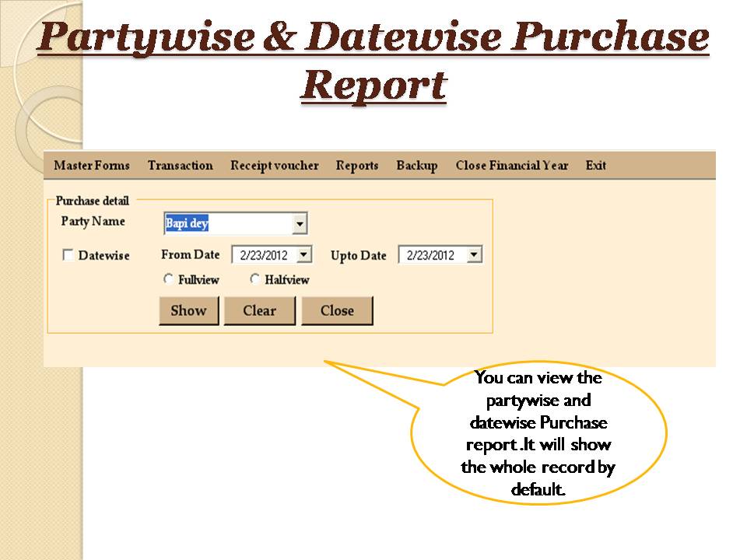Open the Master Forms menu
This screenshot has height=560, width=747.
pos(92,165)
